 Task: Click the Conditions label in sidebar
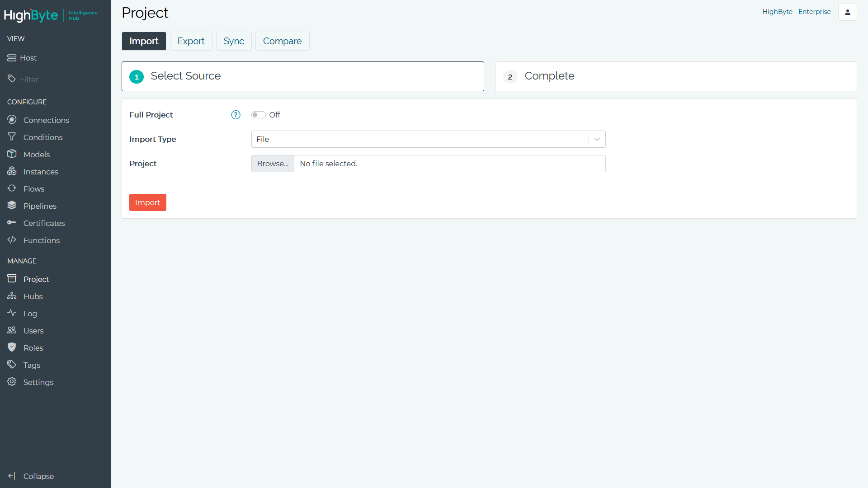click(43, 137)
